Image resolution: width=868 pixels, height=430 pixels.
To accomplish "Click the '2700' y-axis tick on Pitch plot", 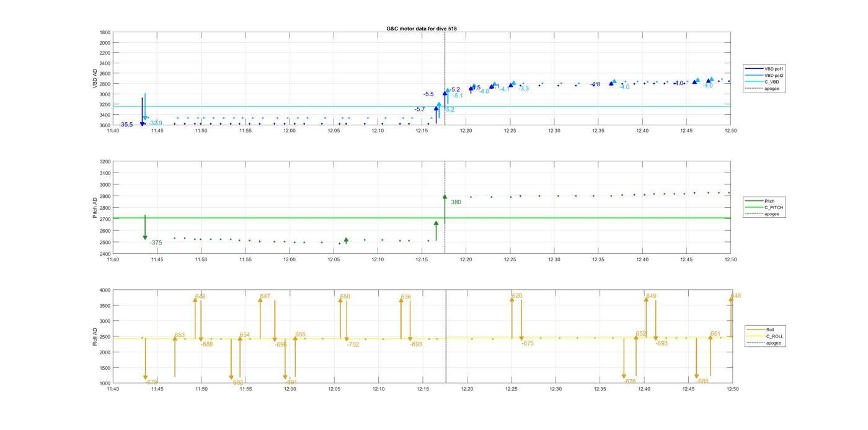I will click(105, 219).
